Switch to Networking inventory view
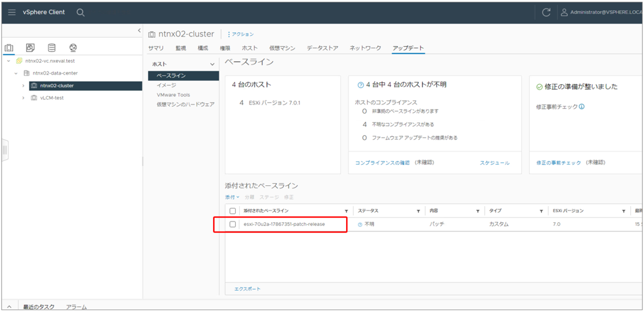This screenshot has height=311, width=644. (73, 48)
